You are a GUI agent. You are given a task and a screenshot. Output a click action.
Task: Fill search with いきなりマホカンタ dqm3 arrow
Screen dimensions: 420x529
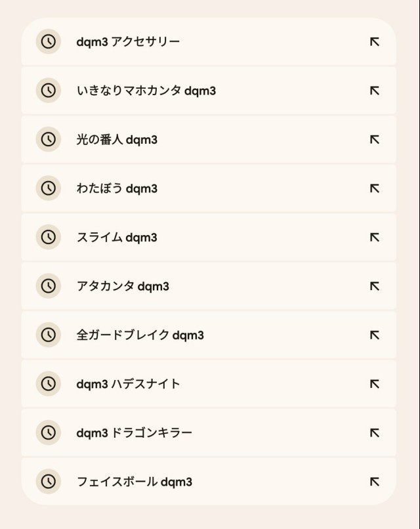[375, 91]
